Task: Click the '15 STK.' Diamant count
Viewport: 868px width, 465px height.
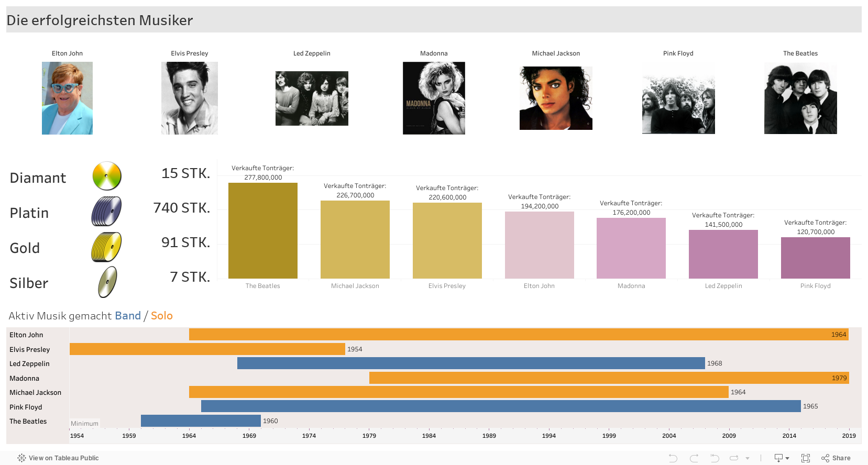Action: click(x=185, y=173)
